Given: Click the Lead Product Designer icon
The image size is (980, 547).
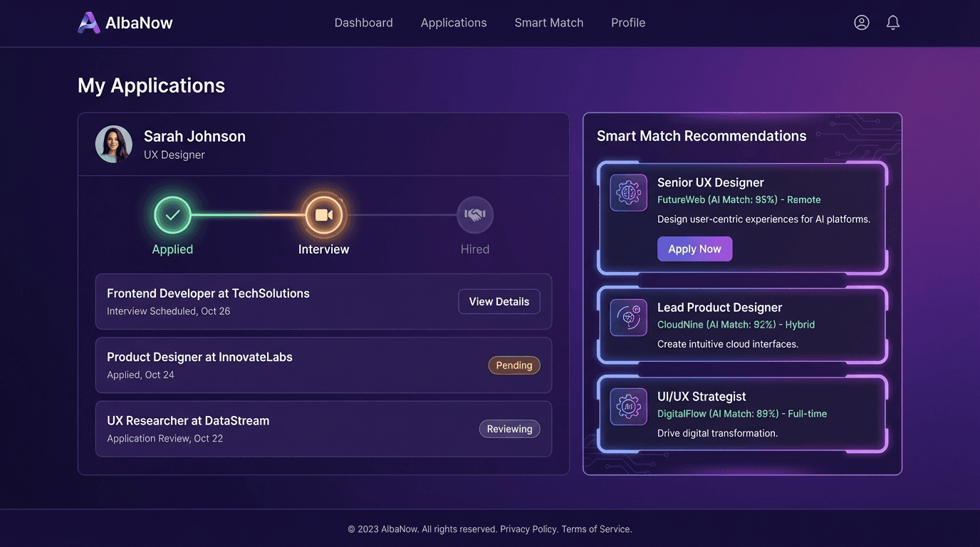Looking at the screenshot, I should (628, 318).
